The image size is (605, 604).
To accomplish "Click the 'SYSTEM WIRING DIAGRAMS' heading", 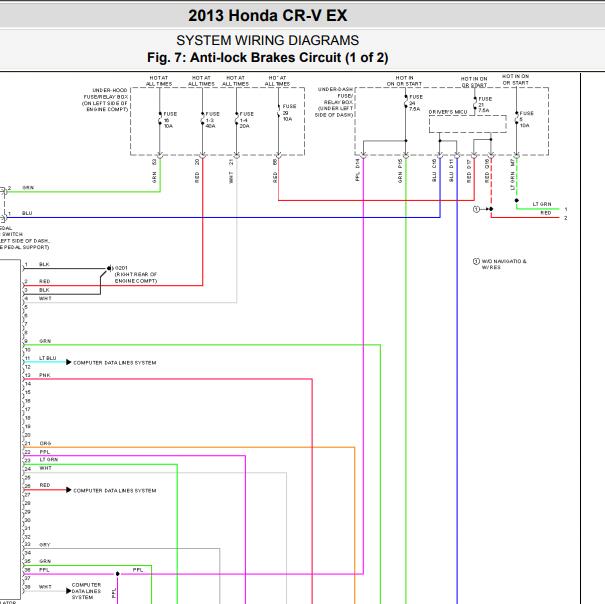I will point(267,40).
